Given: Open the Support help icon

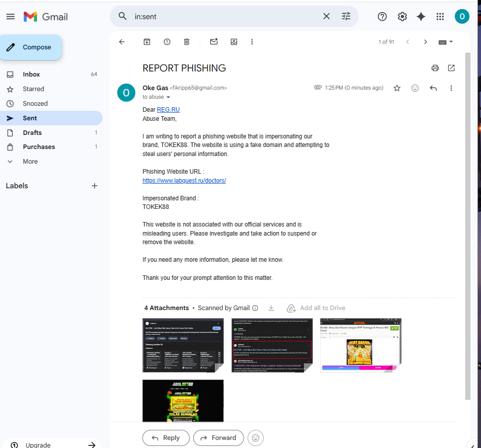Looking at the screenshot, I should [382, 17].
